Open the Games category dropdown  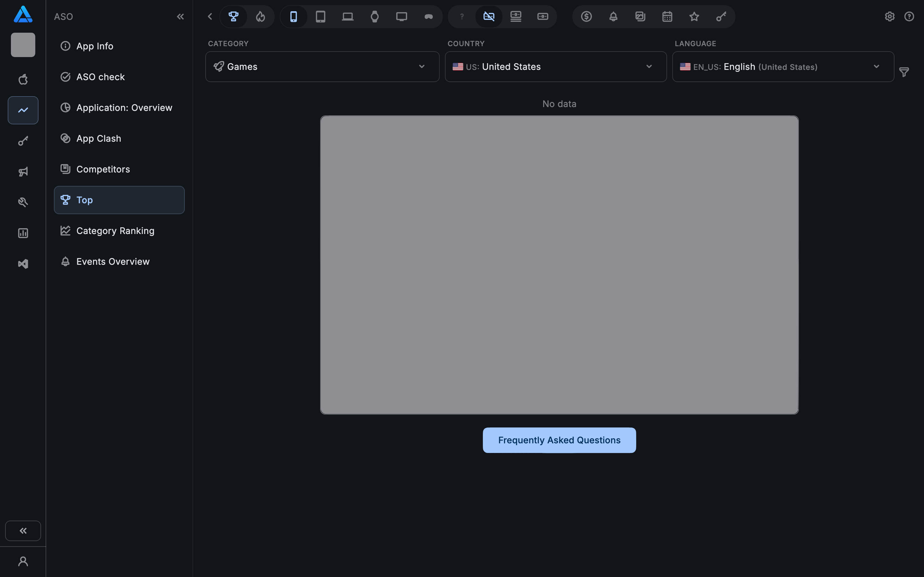click(322, 66)
